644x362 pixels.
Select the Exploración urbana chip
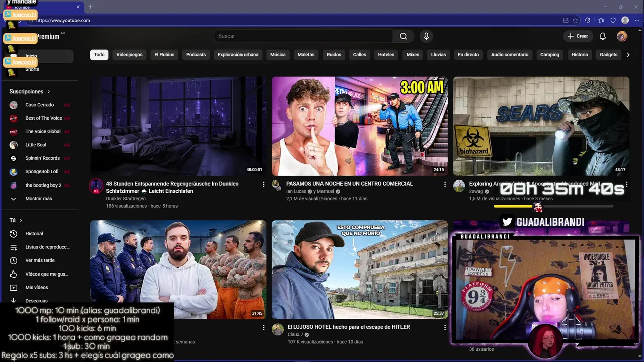point(238,55)
